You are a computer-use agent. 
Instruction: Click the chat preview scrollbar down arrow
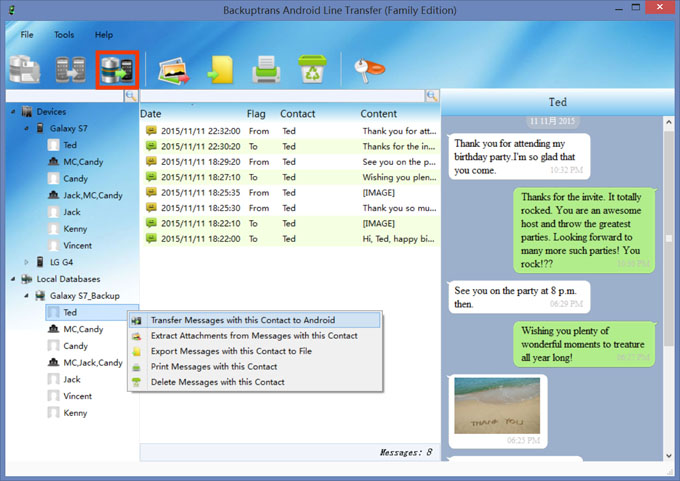669,456
